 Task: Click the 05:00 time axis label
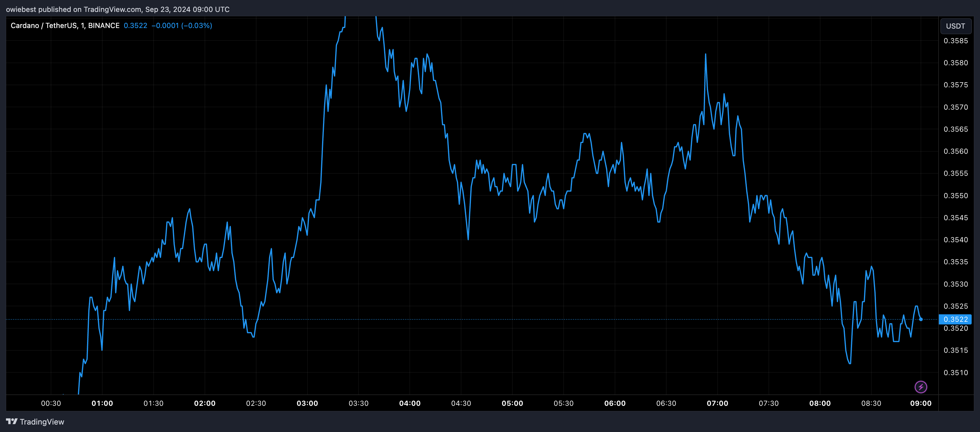point(512,403)
